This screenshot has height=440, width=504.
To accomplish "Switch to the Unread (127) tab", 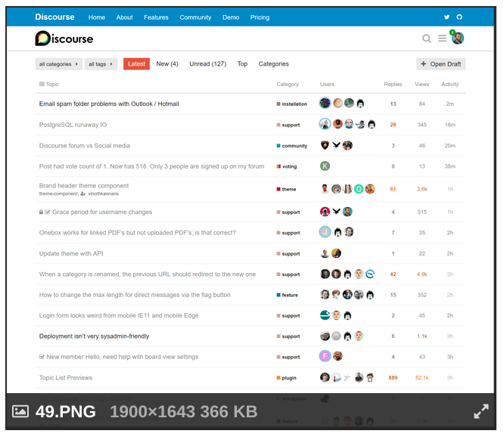I will [x=208, y=64].
